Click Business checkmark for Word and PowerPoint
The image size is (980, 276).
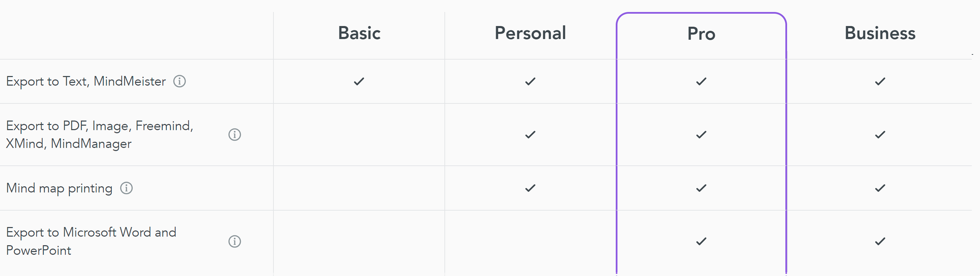(x=880, y=241)
